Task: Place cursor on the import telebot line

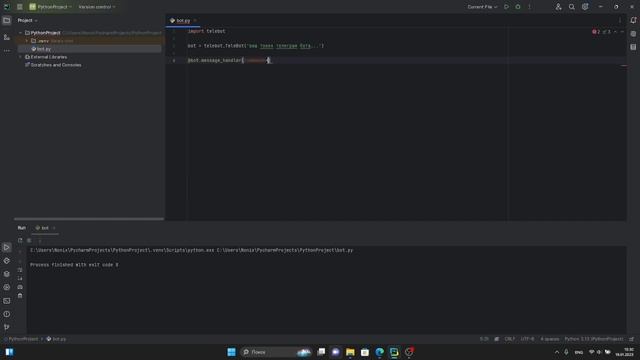Action: pos(207,31)
